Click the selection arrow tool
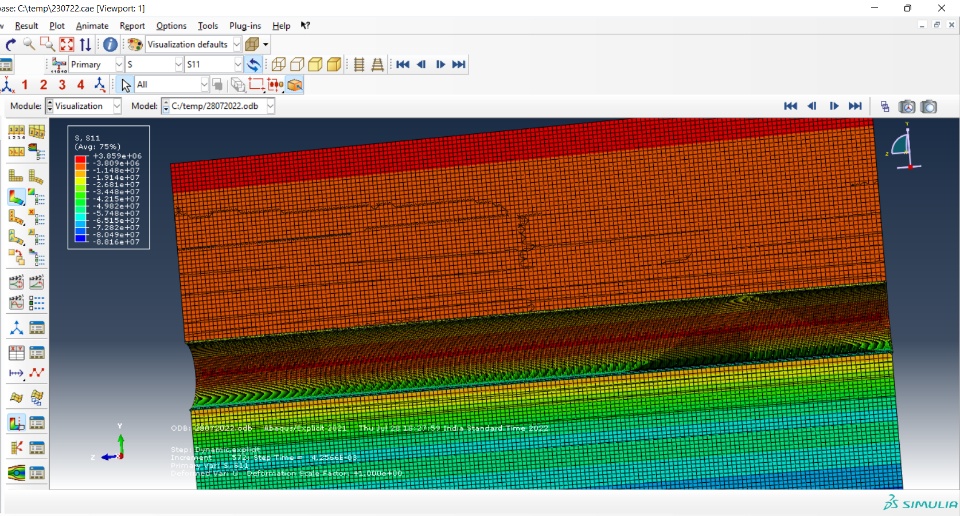 tap(126, 85)
